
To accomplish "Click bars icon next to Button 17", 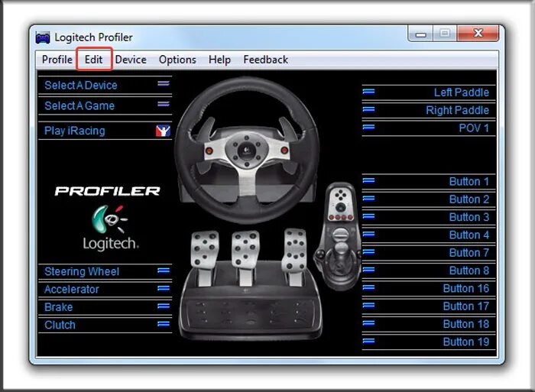I will pyautogui.click(x=368, y=305).
